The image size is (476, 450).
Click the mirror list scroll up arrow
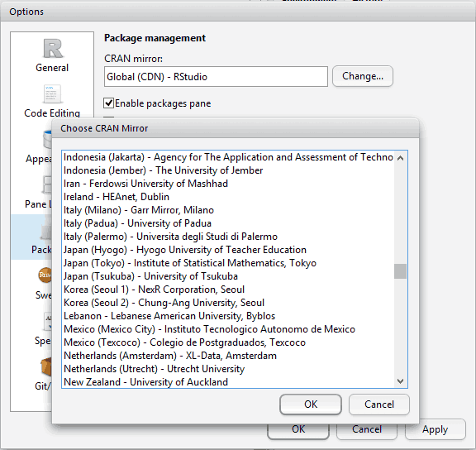coord(401,158)
